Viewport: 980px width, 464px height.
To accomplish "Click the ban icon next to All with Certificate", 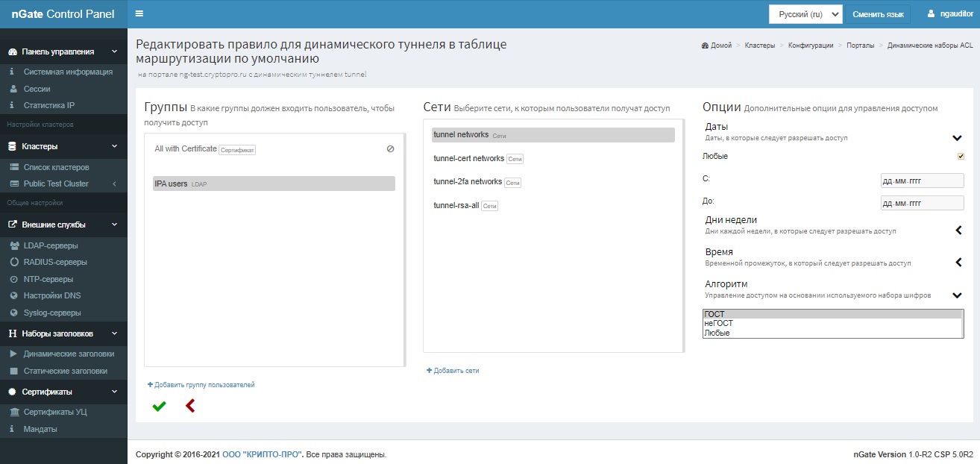I will (x=390, y=149).
